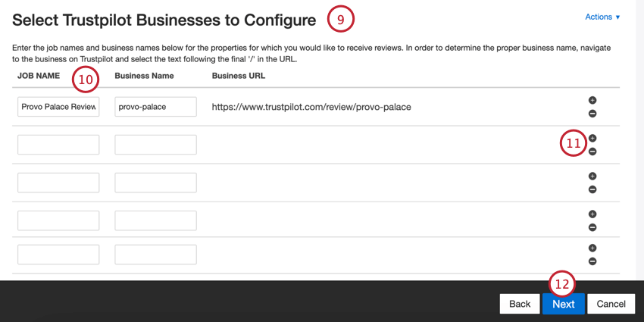Image resolution: width=644 pixels, height=322 pixels.
Task: Click the plus icon in first row
Action: (x=592, y=100)
